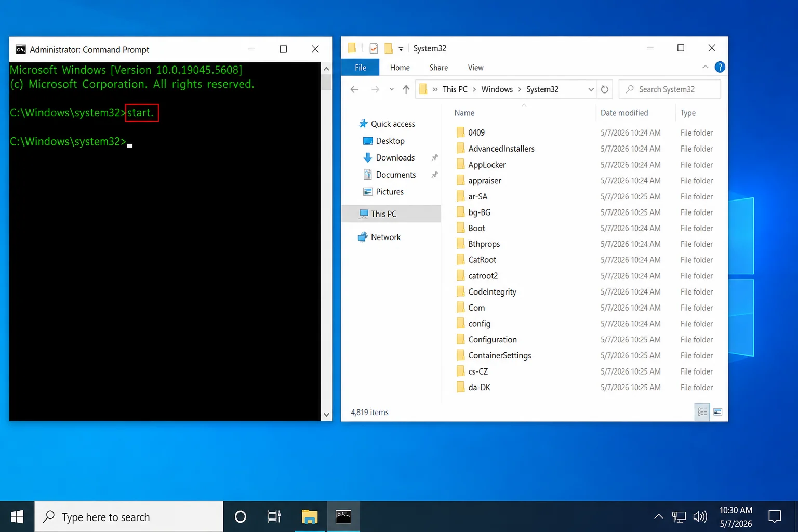Image resolution: width=798 pixels, height=532 pixels.
Task: Click the Explorer forward arrow
Action: (x=375, y=89)
